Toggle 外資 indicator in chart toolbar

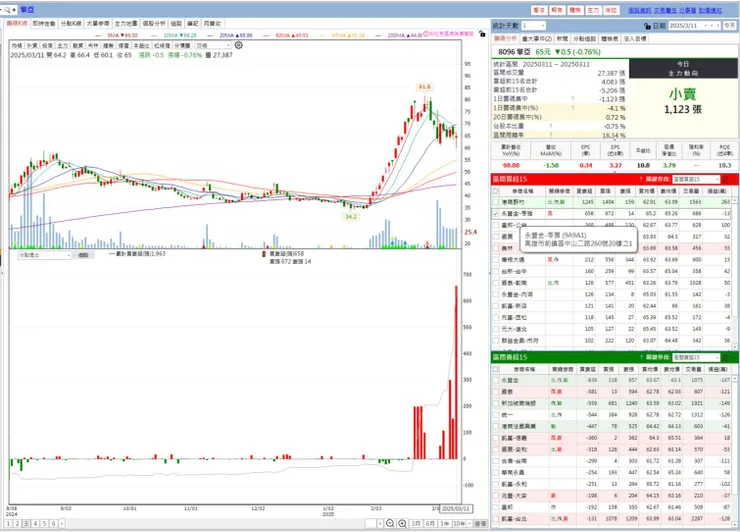[32, 45]
